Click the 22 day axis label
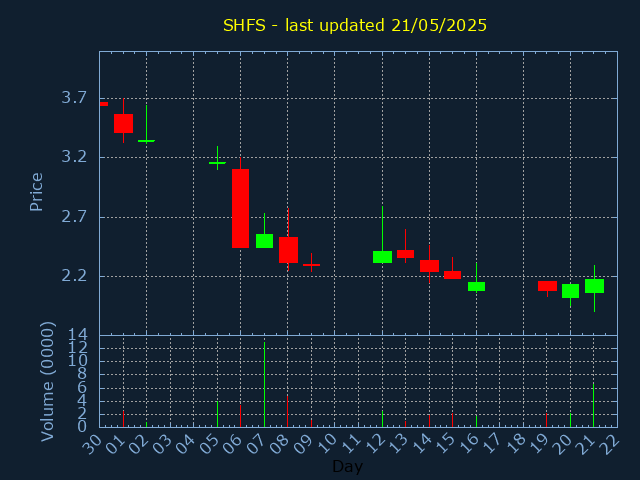Screen dimensions: 640x480 point(610,444)
